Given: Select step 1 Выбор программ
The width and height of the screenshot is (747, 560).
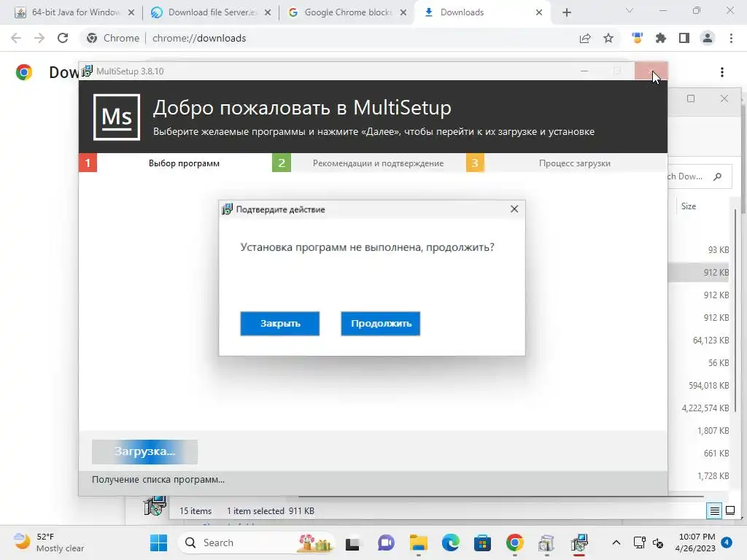Looking at the screenshot, I should 174,163.
